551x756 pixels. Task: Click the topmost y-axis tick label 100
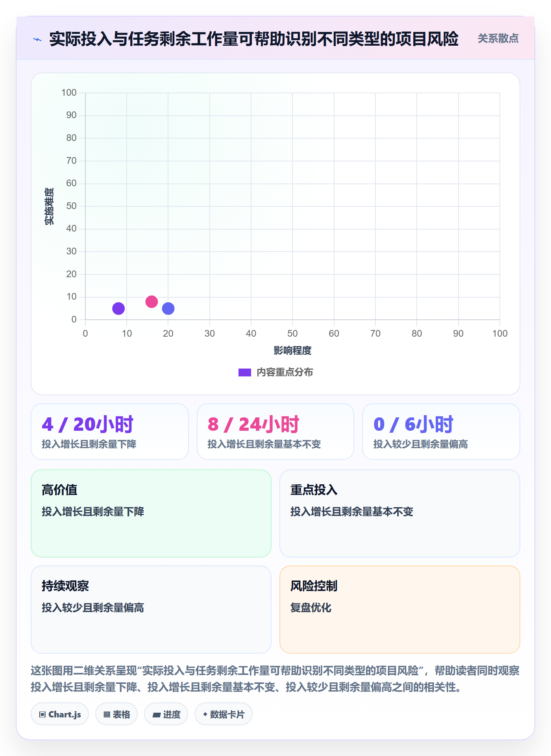coord(69,93)
